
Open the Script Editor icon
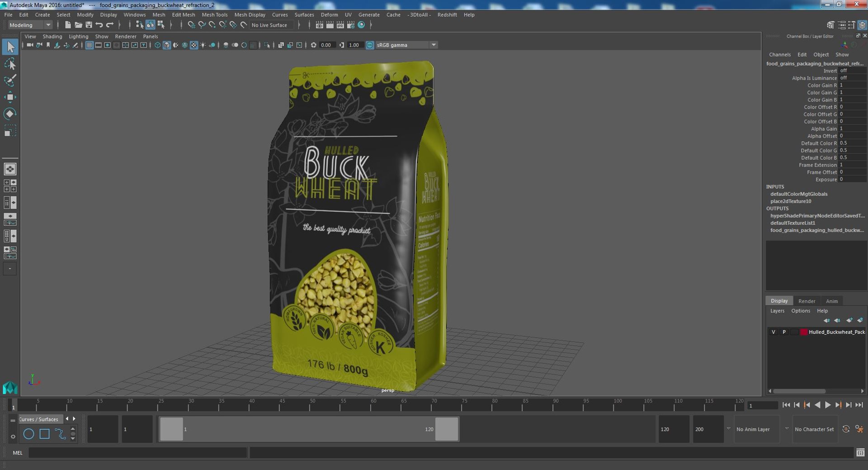point(860,452)
